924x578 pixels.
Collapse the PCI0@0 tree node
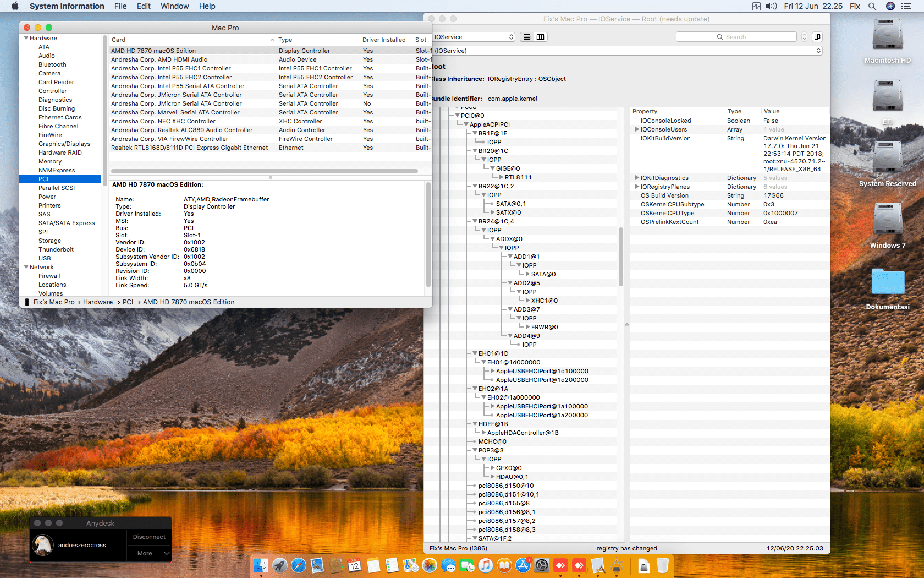point(457,116)
